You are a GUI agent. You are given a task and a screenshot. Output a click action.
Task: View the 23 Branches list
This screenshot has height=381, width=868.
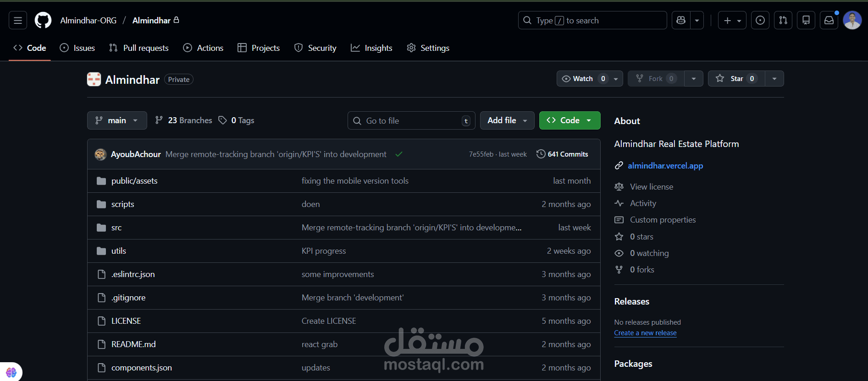tap(184, 120)
